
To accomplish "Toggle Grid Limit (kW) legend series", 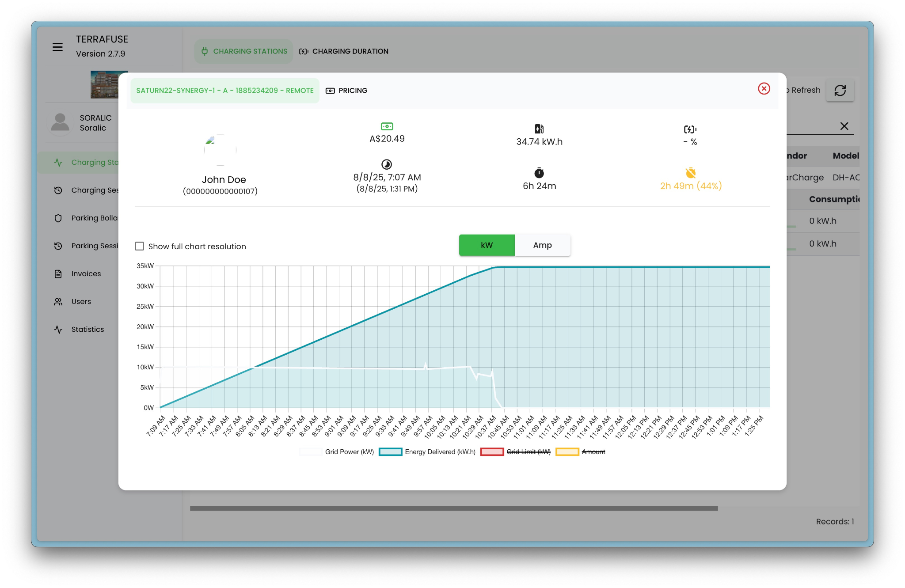I will [x=528, y=452].
